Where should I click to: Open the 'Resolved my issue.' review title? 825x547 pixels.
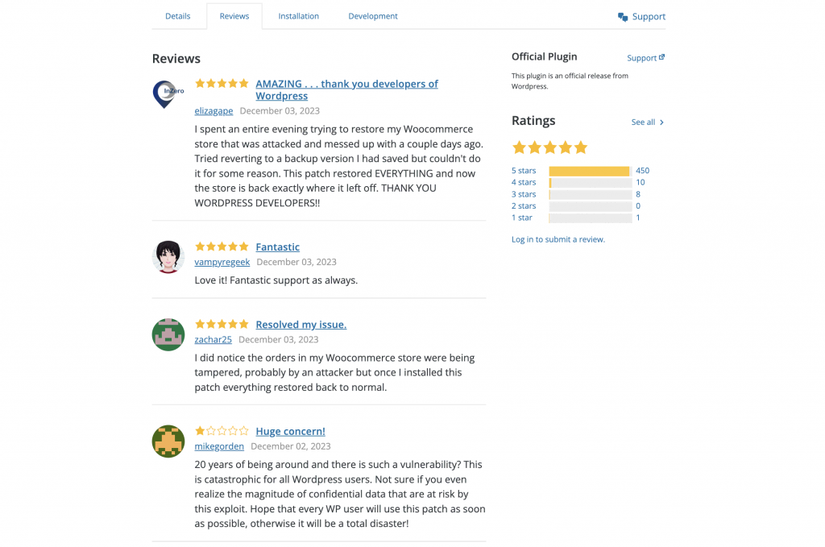click(301, 325)
